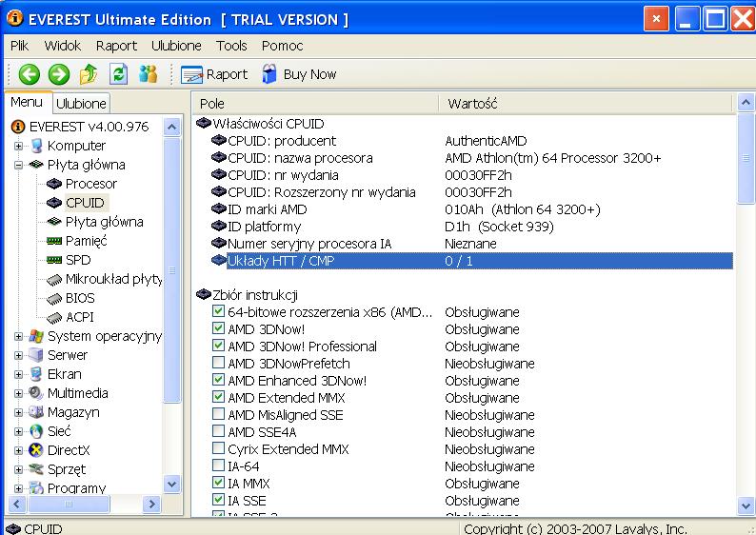Open the Plik menu
Image resolution: width=756 pixels, height=535 pixels.
click(19, 46)
